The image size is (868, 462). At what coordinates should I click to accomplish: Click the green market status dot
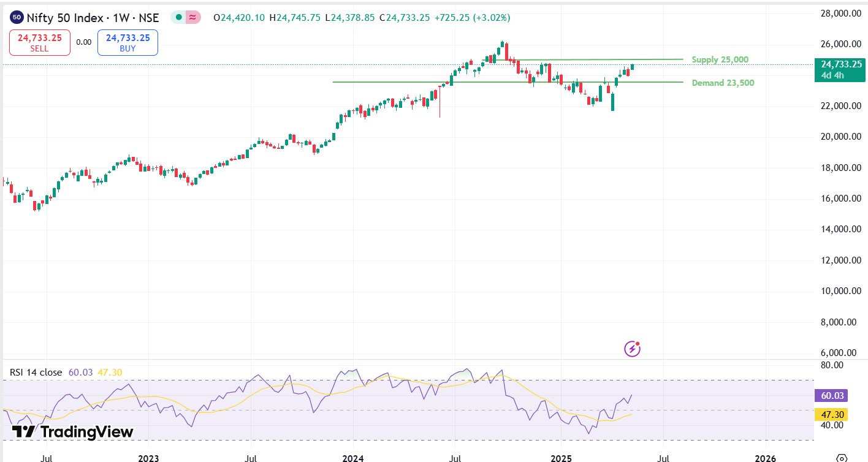[178, 18]
